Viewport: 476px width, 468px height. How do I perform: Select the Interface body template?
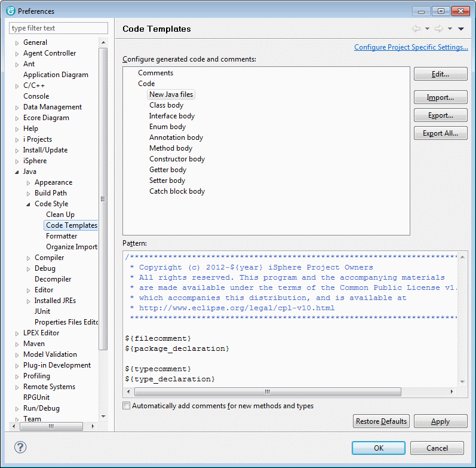click(172, 116)
